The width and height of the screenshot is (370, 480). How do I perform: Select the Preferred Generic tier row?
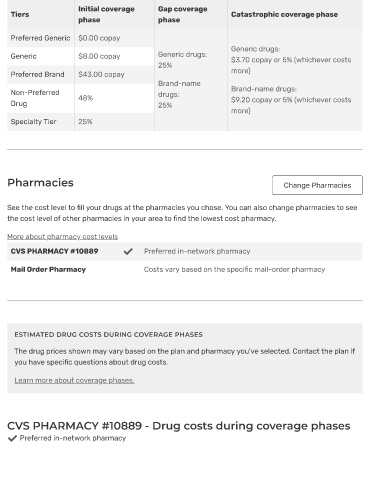81,38
